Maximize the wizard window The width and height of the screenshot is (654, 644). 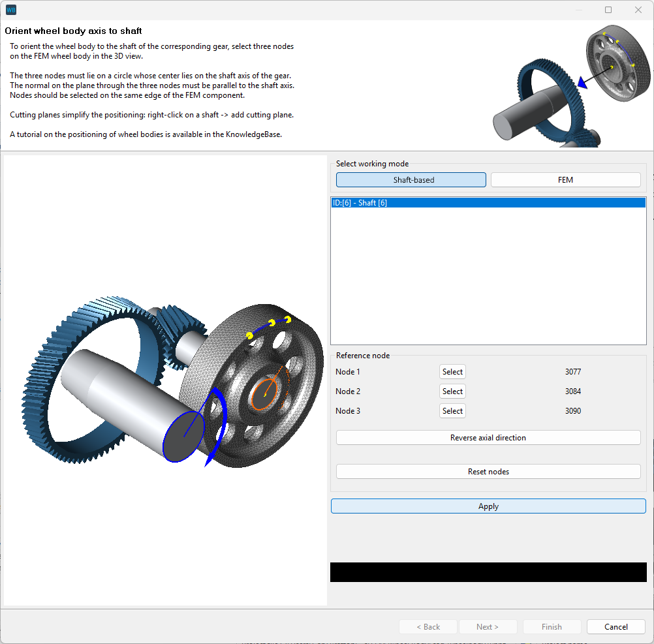[608, 10]
